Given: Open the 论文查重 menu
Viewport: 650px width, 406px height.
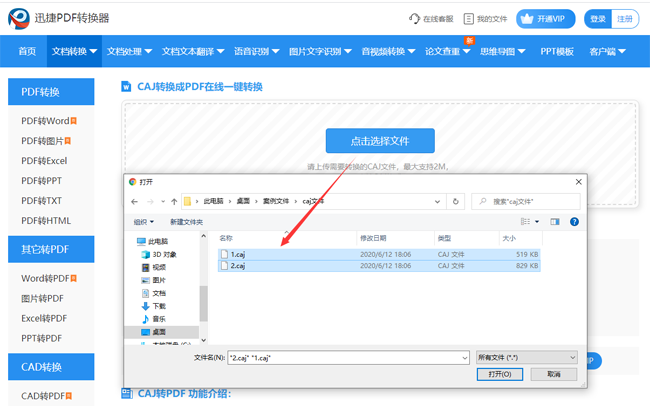Looking at the screenshot, I should pos(447,51).
